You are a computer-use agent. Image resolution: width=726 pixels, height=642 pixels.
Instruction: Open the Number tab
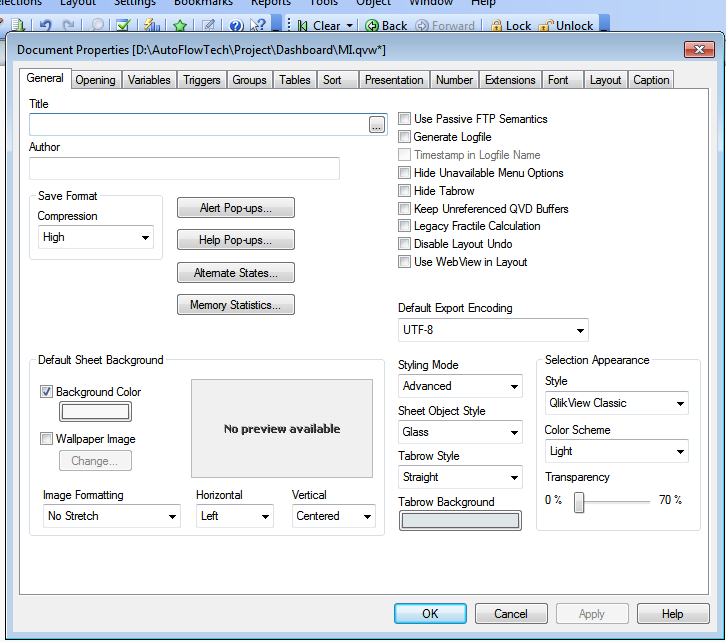(454, 80)
